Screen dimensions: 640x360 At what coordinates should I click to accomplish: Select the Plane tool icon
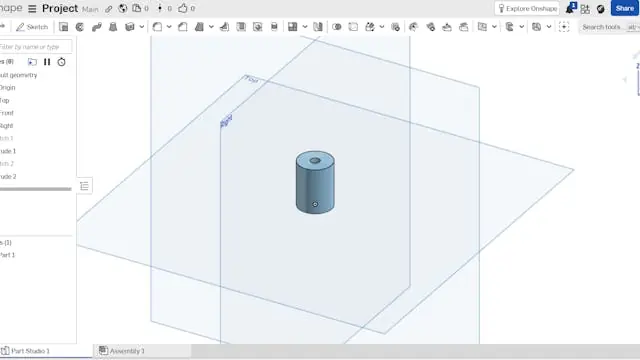click(x=482, y=27)
